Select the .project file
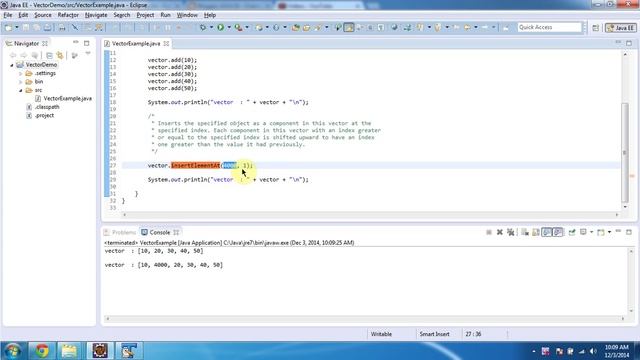 click(x=44, y=116)
